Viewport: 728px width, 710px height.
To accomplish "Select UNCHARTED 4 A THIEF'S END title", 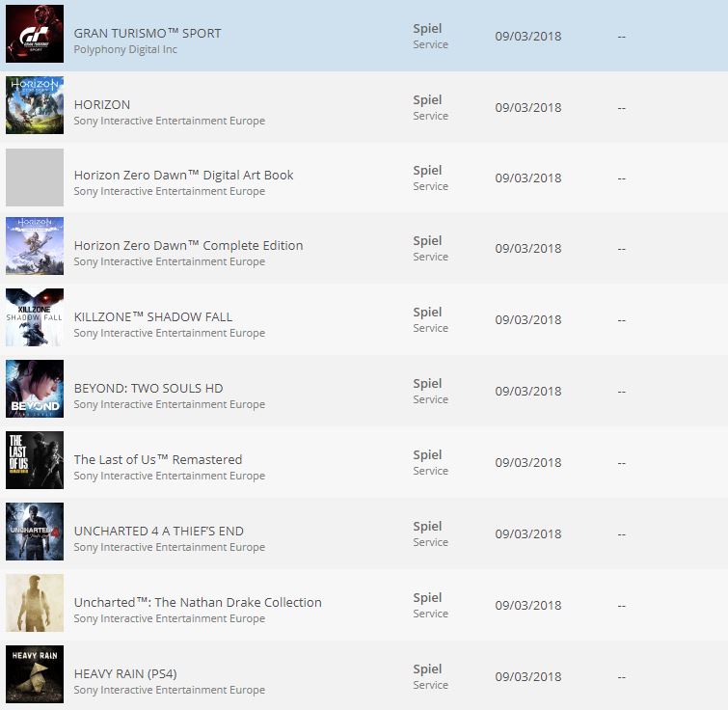I will [158, 532].
